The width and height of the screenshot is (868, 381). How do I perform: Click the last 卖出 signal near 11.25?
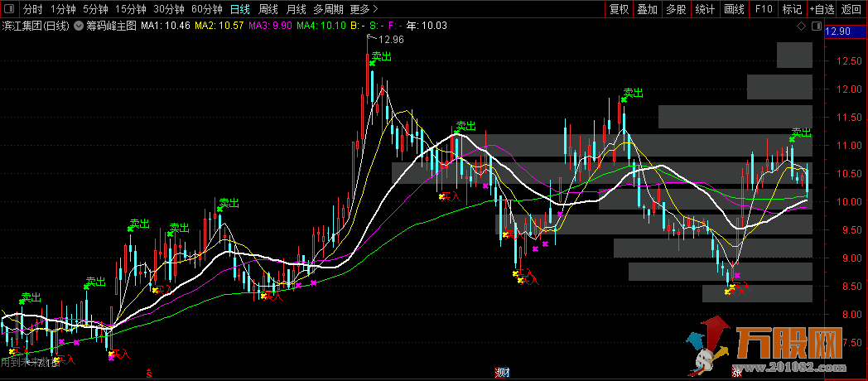coord(801,133)
